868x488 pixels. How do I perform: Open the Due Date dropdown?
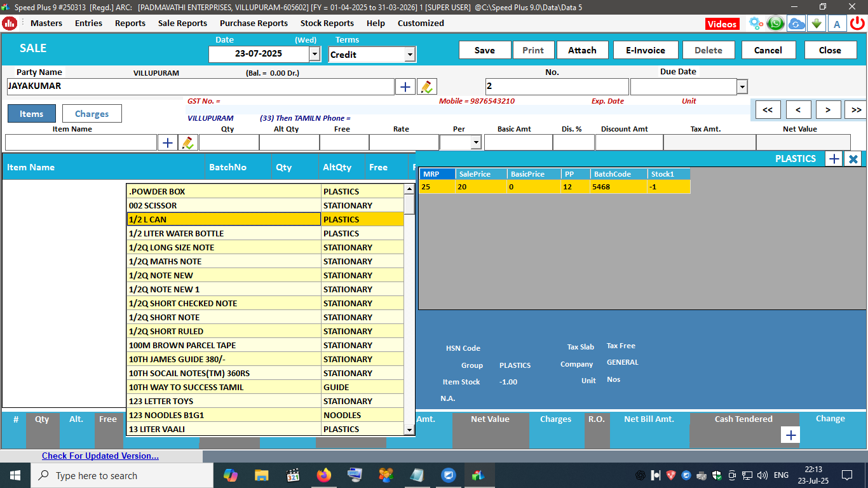pyautogui.click(x=742, y=86)
